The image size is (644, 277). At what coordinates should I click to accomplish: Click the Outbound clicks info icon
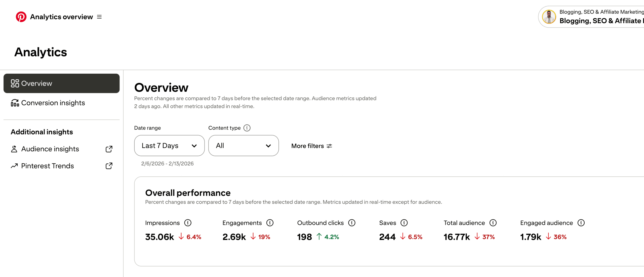(x=352, y=222)
